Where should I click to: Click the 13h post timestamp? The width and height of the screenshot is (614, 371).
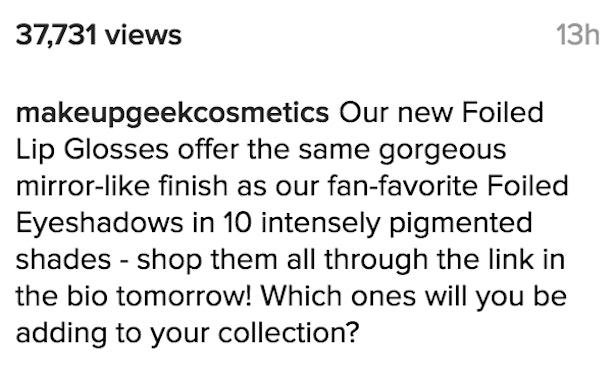578,35
